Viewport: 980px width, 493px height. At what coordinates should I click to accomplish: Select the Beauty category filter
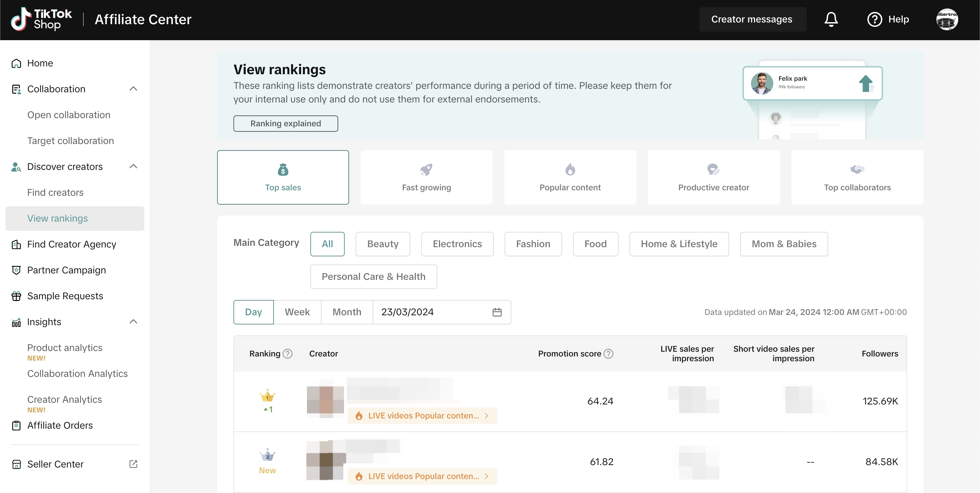[383, 244]
